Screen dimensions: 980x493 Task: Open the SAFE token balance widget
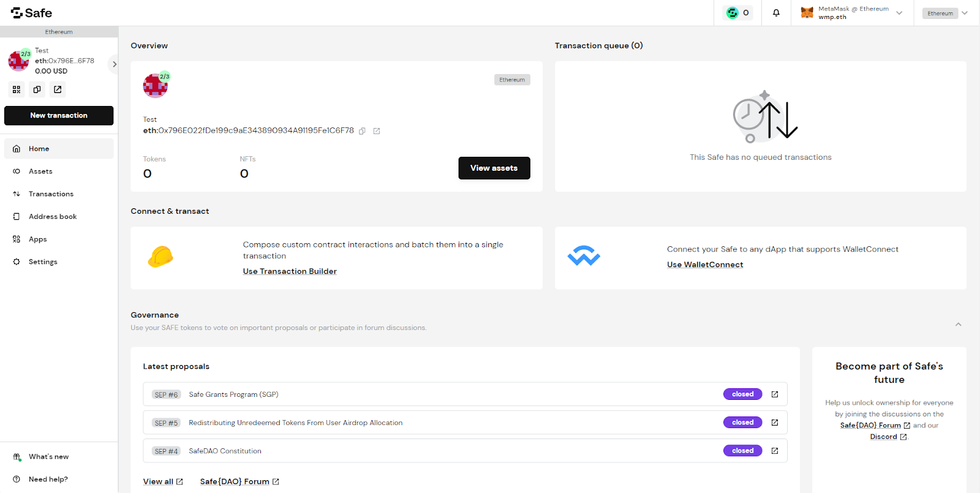tap(738, 13)
